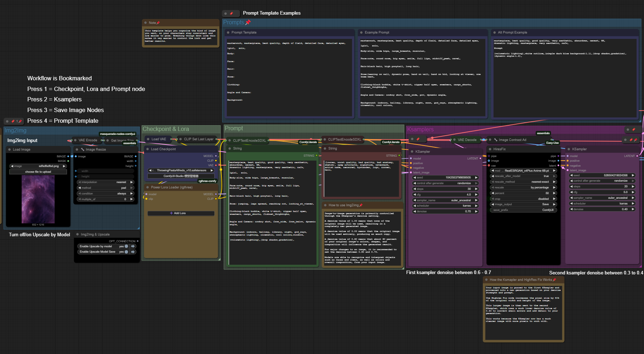Increase steps with right arrow in first KSampler
Viewport: 644px width, 354px height.
click(x=476, y=189)
